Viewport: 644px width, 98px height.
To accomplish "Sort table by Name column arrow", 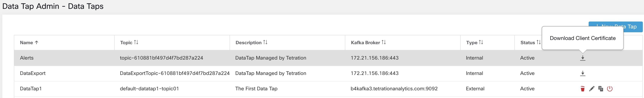I will pyautogui.click(x=37, y=42).
